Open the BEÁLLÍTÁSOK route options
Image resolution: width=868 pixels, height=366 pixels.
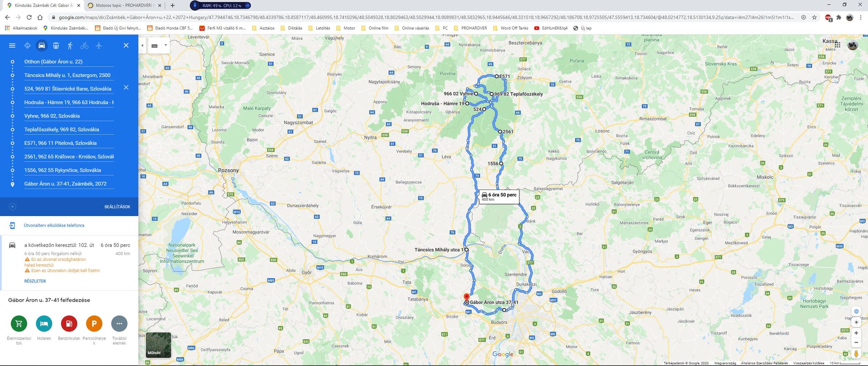[x=117, y=207]
